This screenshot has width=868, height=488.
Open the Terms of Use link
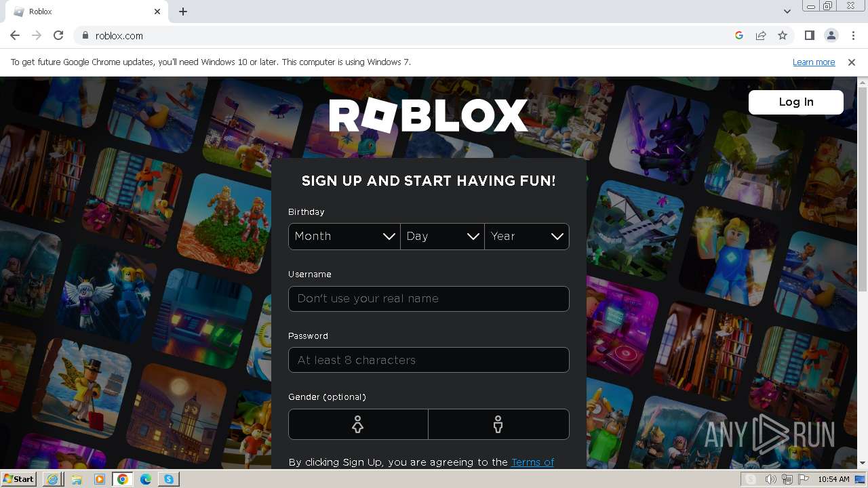tap(532, 462)
